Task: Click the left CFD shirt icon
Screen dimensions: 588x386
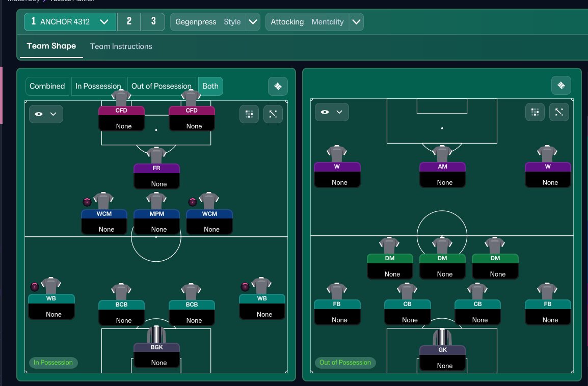Action: tap(121, 97)
